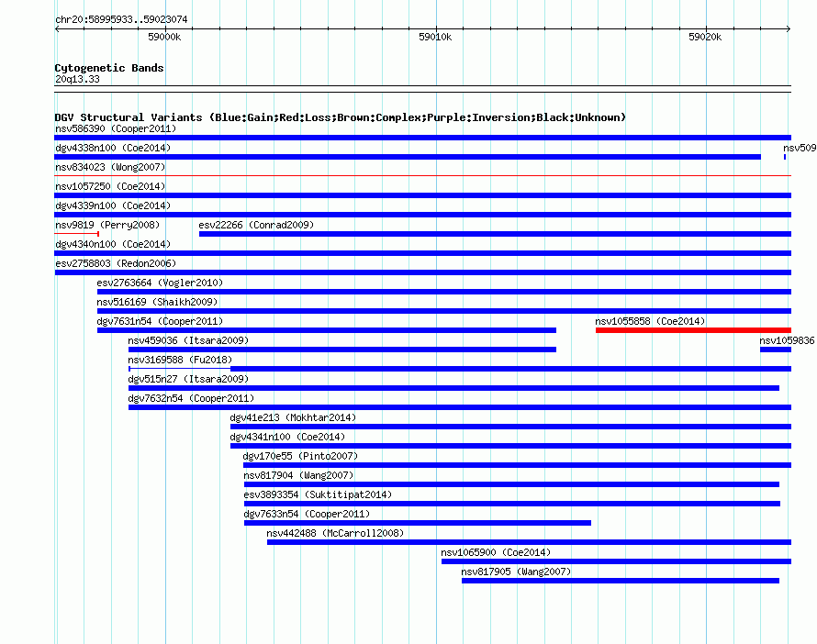
Task: Click nsv817905 (Wang2007) label
Action: click(x=516, y=572)
